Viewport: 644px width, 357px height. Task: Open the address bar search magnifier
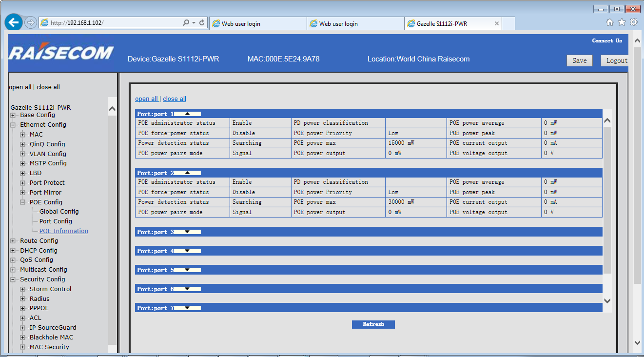[186, 23]
